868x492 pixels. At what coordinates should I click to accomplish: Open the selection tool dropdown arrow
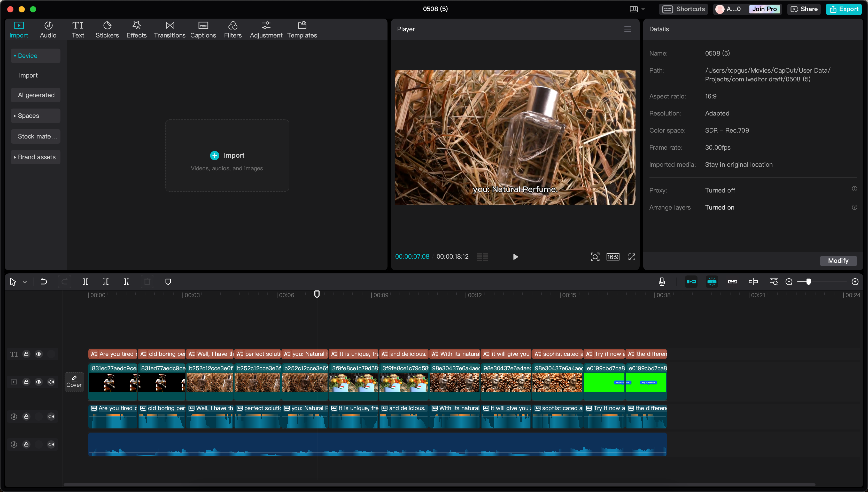[x=24, y=281]
